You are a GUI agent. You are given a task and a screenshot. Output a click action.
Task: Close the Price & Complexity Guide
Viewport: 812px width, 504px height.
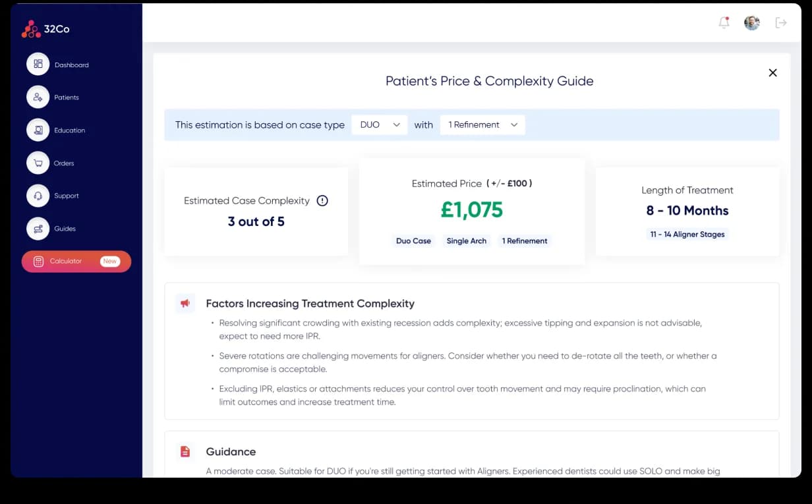(773, 72)
